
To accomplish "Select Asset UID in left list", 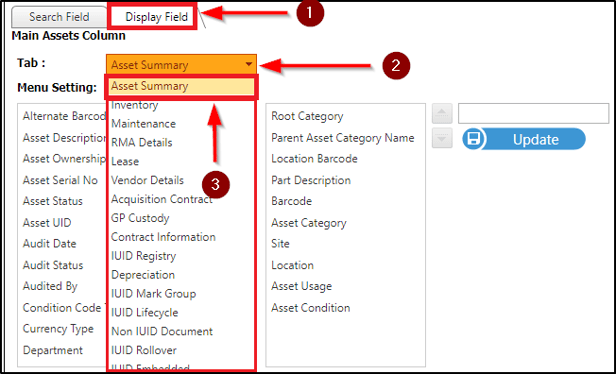I will (47, 223).
